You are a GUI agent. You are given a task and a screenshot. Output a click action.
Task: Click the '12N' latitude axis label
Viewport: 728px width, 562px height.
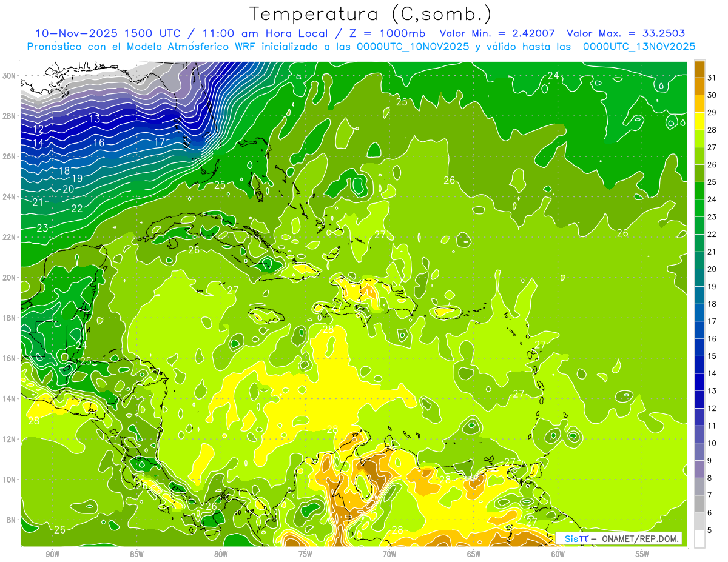[9, 439]
